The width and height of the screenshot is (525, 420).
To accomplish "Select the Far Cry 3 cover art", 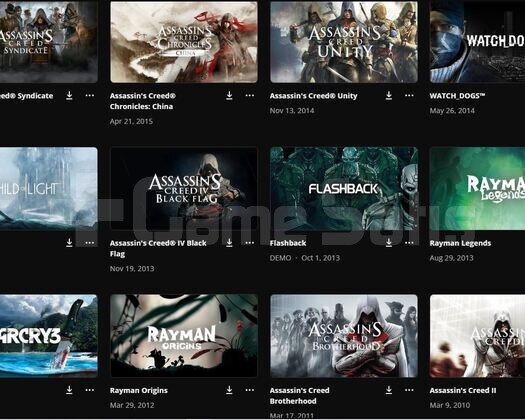I will 49,336.
